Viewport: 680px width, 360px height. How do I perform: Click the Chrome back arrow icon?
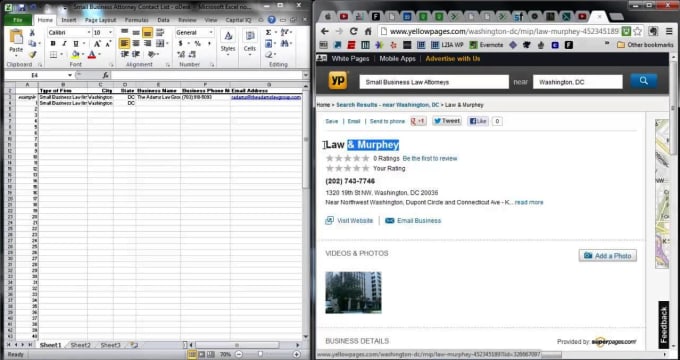[324, 31]
